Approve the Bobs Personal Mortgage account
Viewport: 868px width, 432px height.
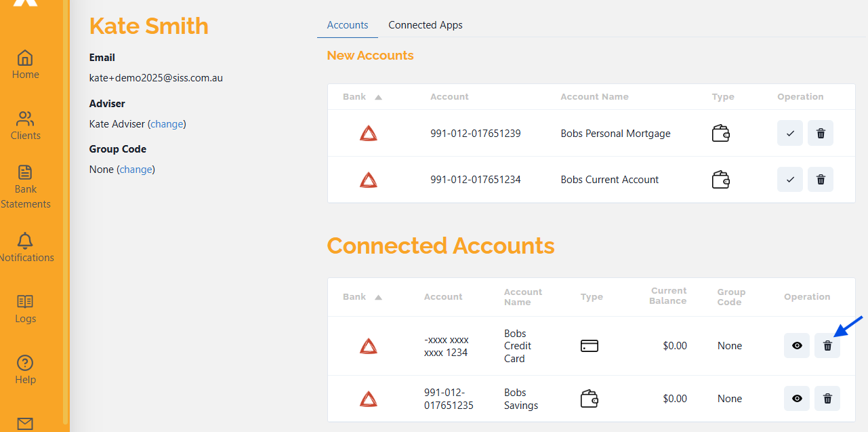pos(789,134)
